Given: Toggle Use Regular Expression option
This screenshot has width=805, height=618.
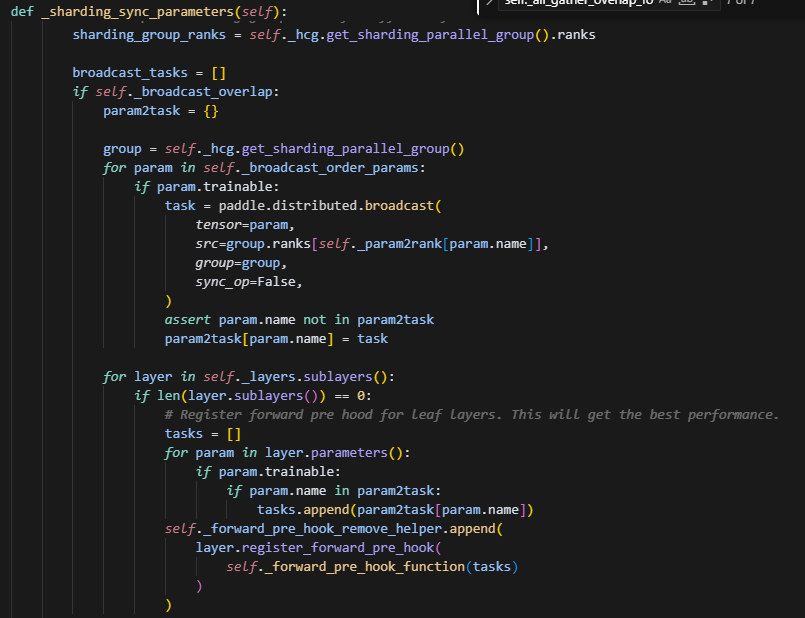Looking at the screenshot, I should [x=706, y=3].
